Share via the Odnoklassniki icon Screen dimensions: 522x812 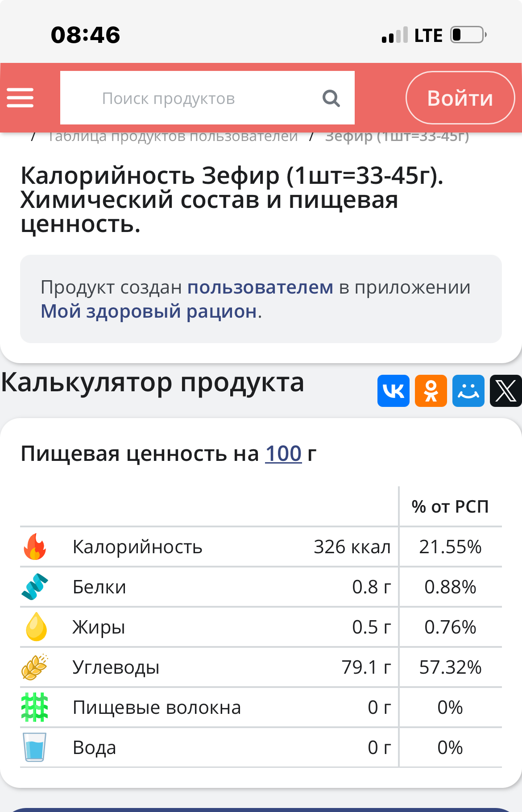pyautogui.click(x=431, y=391)
